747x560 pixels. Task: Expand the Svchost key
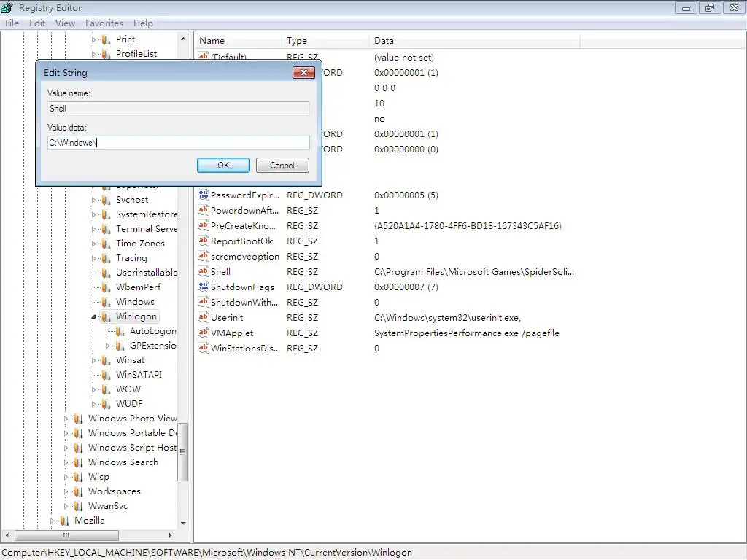94,200
